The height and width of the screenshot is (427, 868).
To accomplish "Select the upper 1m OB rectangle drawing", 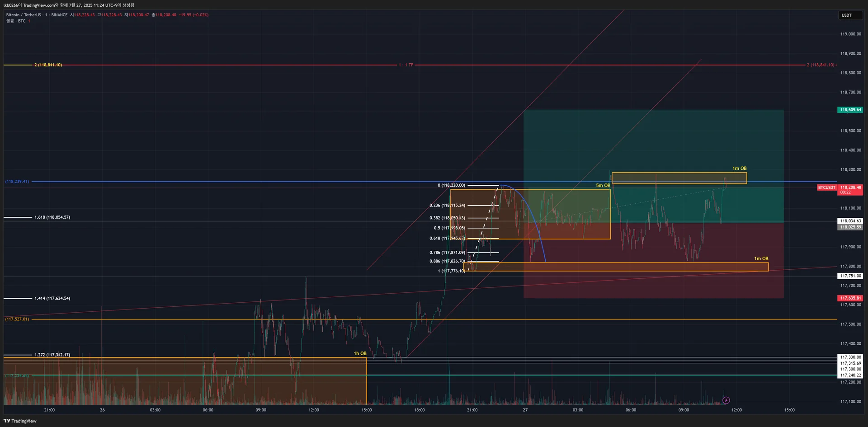I will 679,178.
